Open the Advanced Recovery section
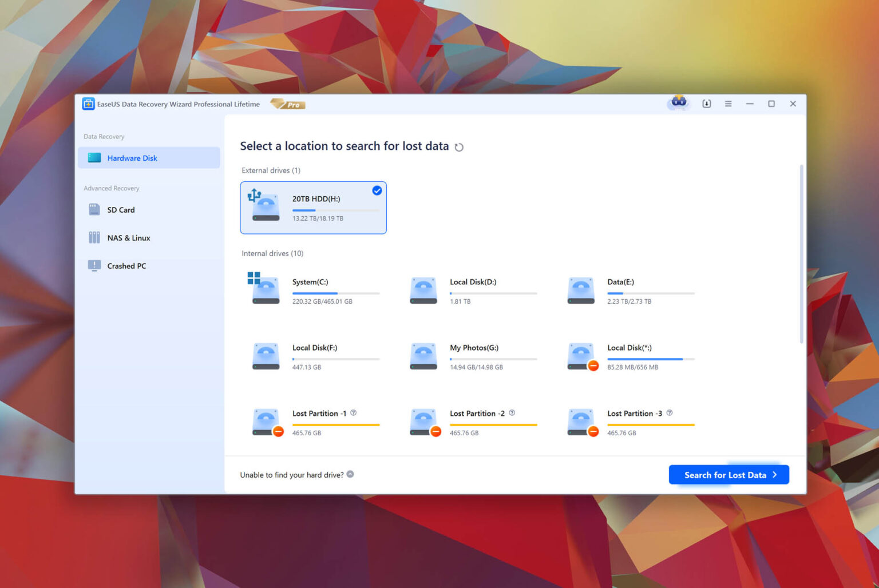 point(111,188)
